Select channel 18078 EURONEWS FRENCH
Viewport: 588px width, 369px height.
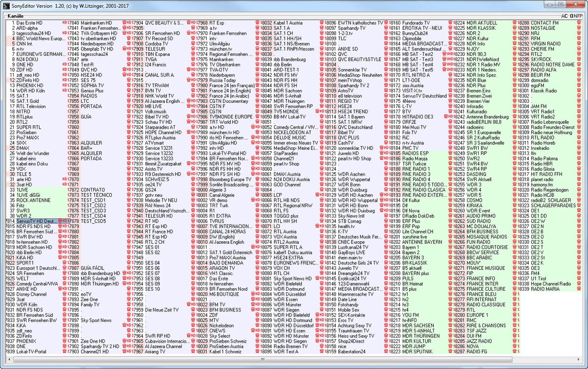tap(294, 263)
